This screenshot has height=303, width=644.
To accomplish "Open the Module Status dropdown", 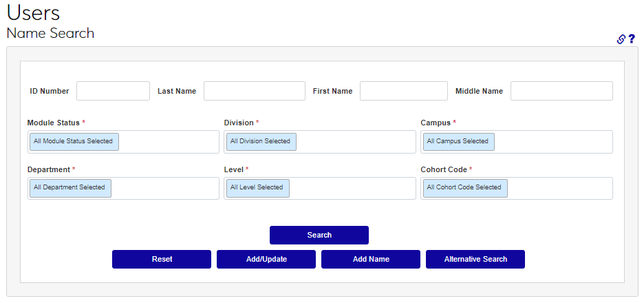I will tap(169, 142).
